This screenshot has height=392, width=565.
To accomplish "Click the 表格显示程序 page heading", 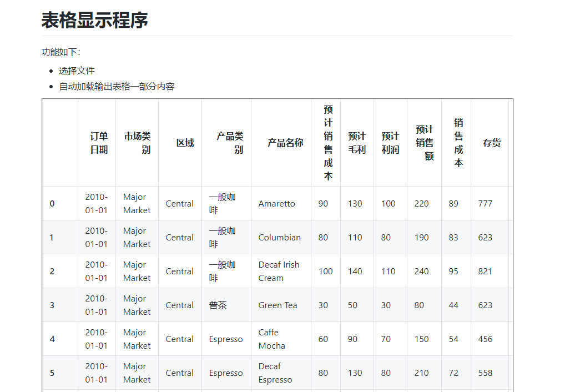I will (95, 21).
